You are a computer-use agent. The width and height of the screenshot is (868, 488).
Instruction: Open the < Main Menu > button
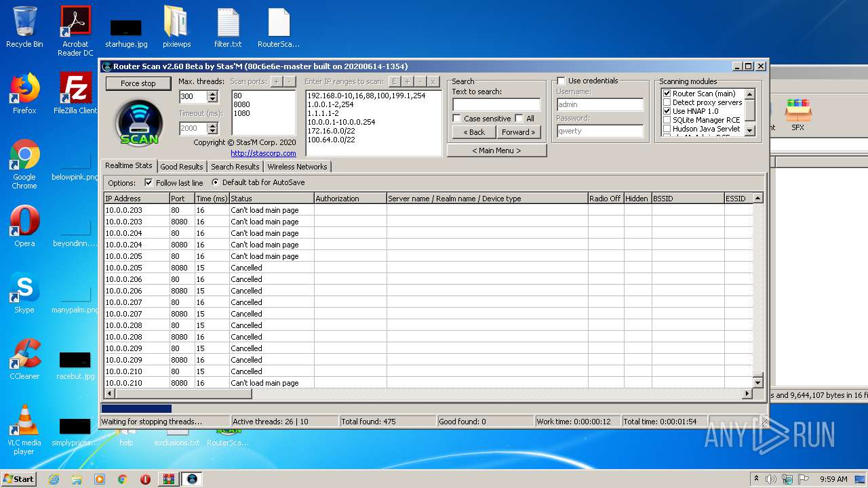tap(496, 150)
